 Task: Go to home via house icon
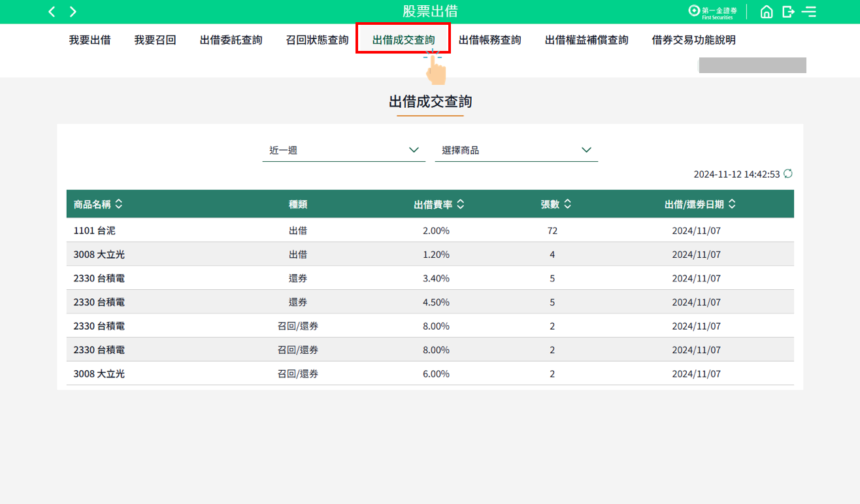pos(767,12)
